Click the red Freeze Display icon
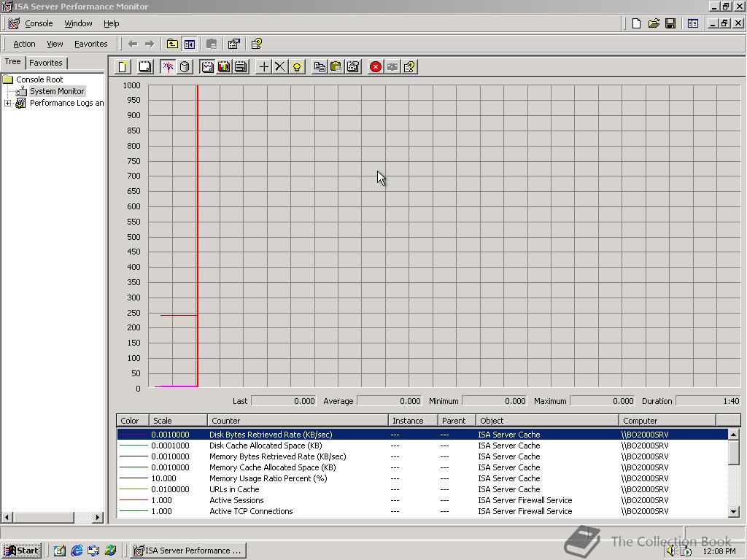This screenshot has height=560, width=747. pos(376,66)
